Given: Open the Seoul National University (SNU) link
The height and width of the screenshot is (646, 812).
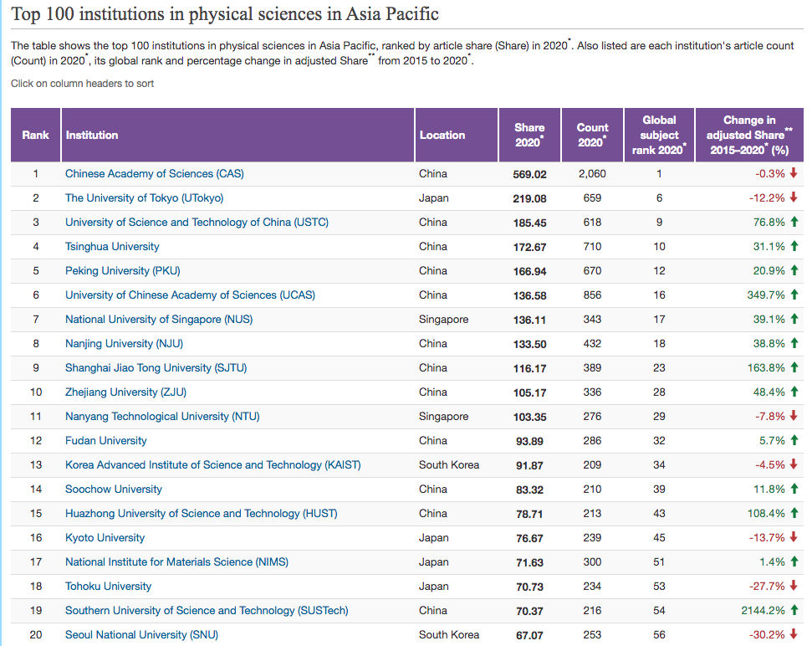Looking at the screenshot, I should tap(141, 635).
